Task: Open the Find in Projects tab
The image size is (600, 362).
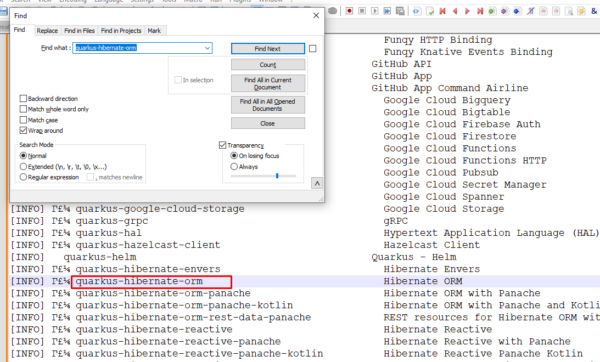Action: (121, 31)
